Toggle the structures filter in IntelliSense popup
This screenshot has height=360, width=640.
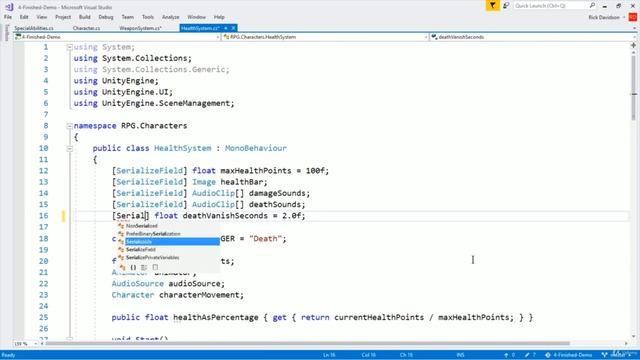tap(144, 268)
